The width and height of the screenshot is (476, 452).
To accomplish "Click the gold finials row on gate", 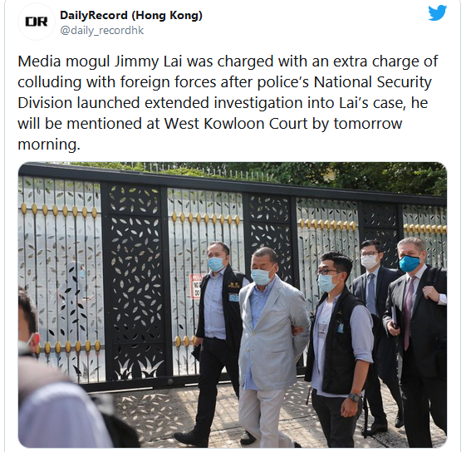I will [x=59, y=210].
